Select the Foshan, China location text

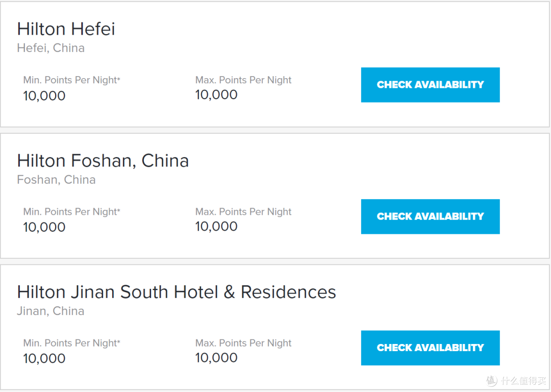point(56,180)
